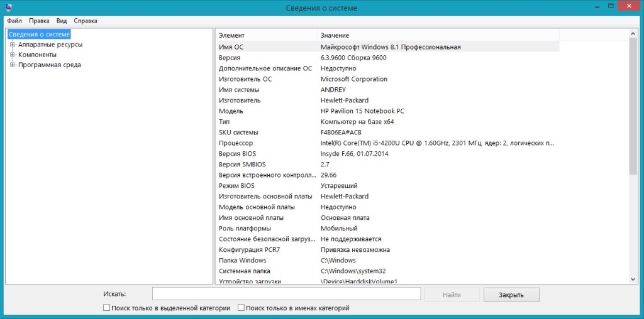Select the Режим BIOS row
The width and height of the screenshot is (644, 319).
pos(387,186)
